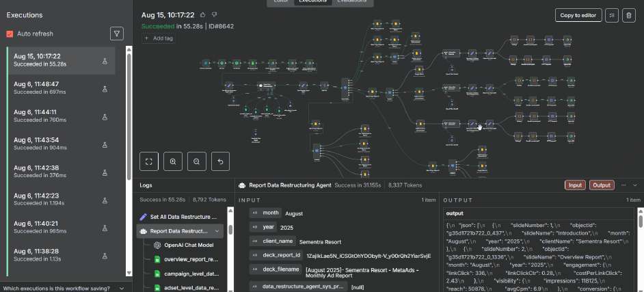
Task: Click the deck_filename field label
Action: click(276, 269)
